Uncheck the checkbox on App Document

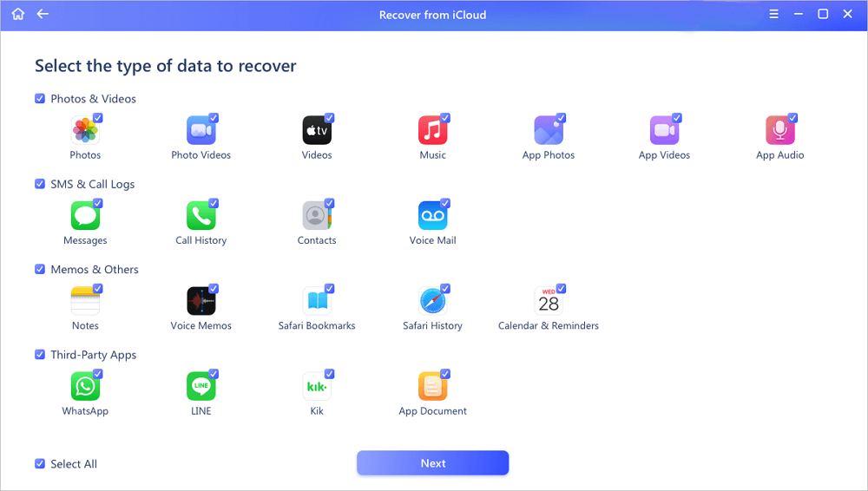click(445, 374)
